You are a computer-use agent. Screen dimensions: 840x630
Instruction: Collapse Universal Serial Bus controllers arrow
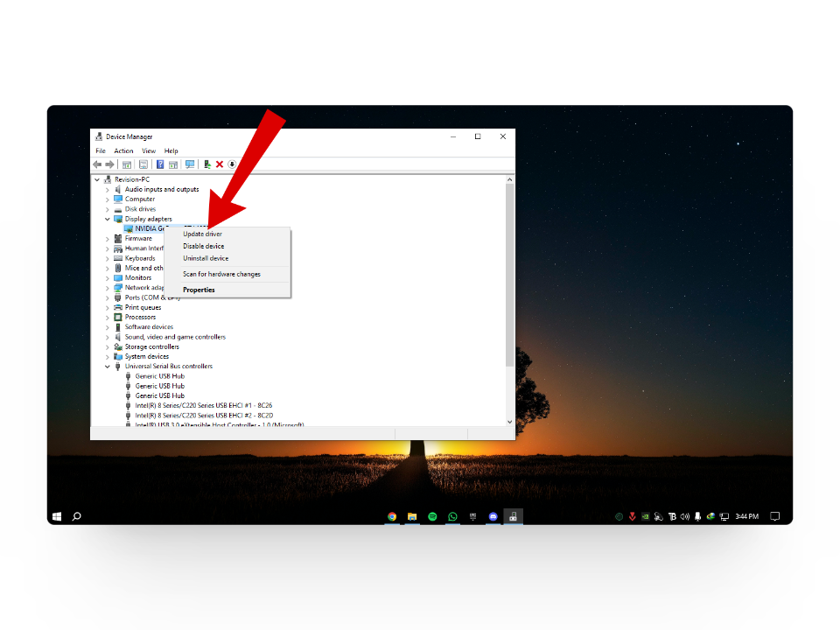(x=107, y=367)
